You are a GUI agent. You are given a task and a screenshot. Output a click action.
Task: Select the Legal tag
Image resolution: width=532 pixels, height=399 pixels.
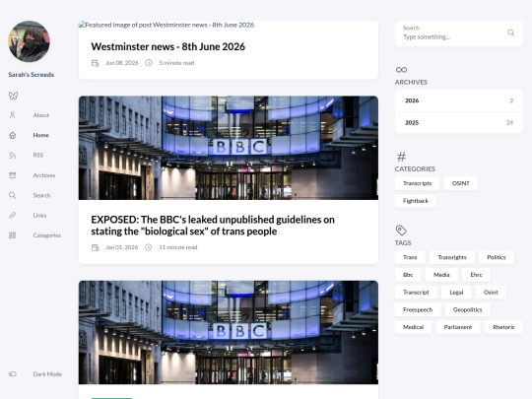click(x=456, y=293)
